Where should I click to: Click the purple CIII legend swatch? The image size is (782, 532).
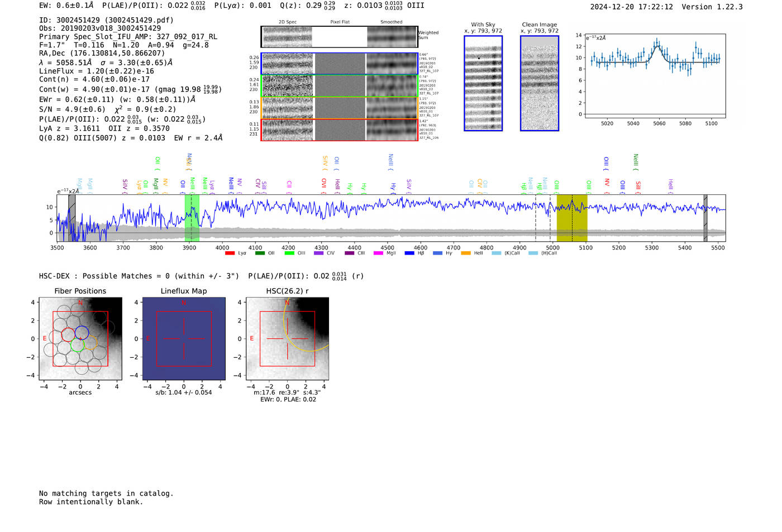click(350, 253)
